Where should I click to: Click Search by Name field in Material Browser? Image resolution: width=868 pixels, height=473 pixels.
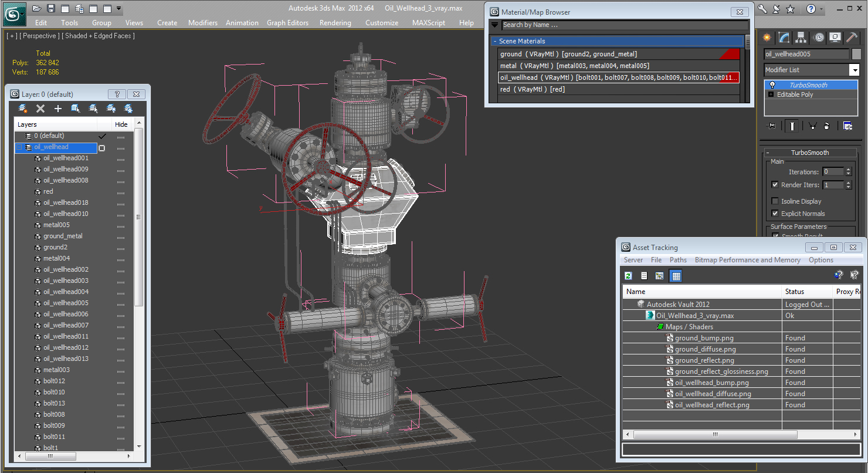pyautogui.click(x=625, y=25)
